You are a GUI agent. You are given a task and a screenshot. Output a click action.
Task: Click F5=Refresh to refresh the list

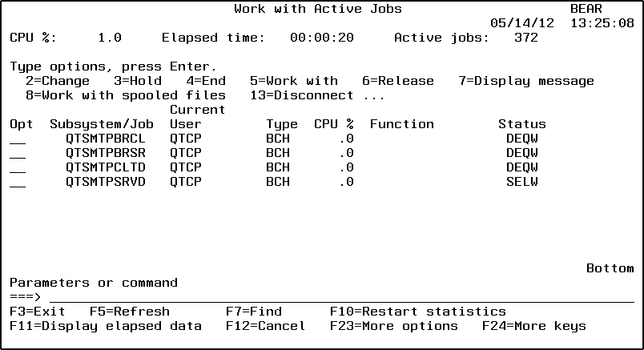130,312
